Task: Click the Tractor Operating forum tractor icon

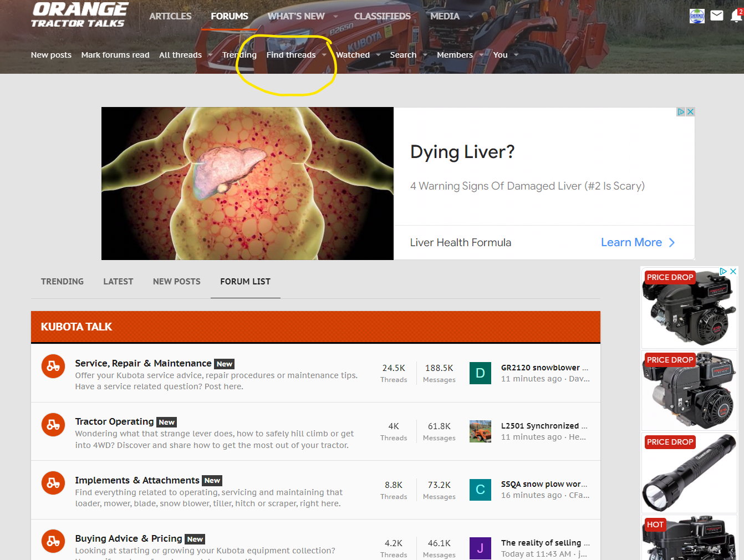Action: (53, 425)
